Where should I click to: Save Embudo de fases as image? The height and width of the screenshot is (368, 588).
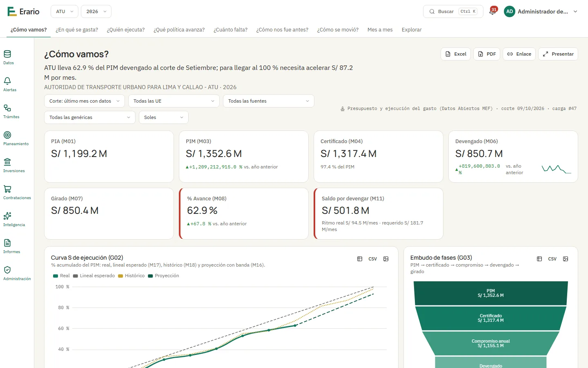(x=566, y=259)
